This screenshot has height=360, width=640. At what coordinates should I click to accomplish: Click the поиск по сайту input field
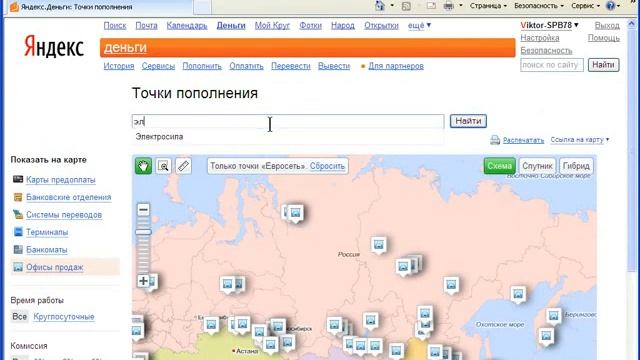click(551, 65)
